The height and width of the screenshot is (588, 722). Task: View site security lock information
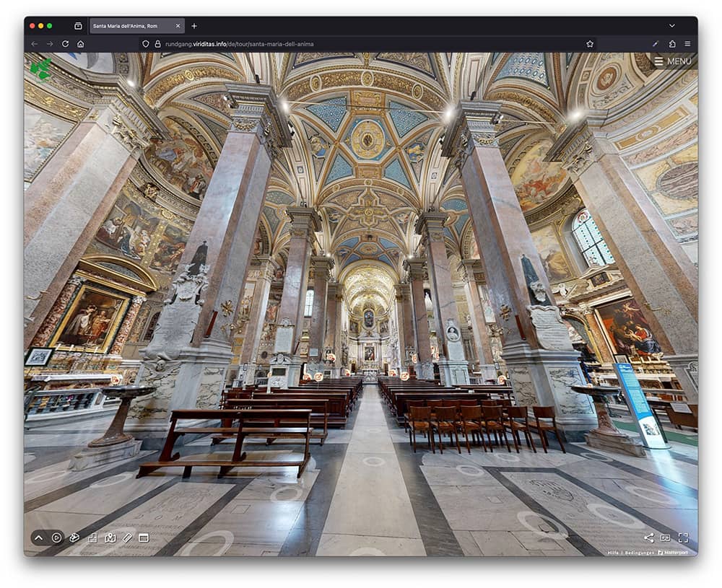tap(157, 44)
